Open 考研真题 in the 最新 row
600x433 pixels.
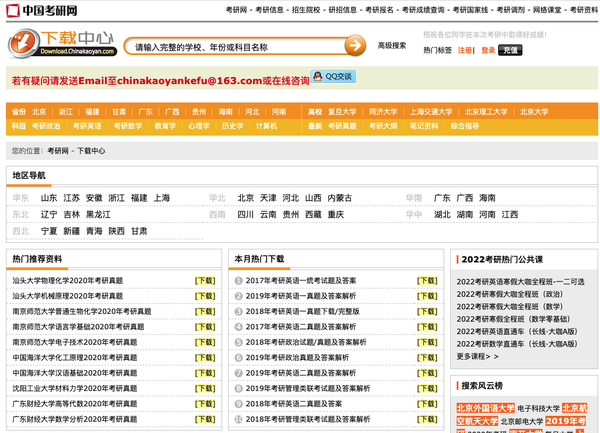(x=342, y=126)
